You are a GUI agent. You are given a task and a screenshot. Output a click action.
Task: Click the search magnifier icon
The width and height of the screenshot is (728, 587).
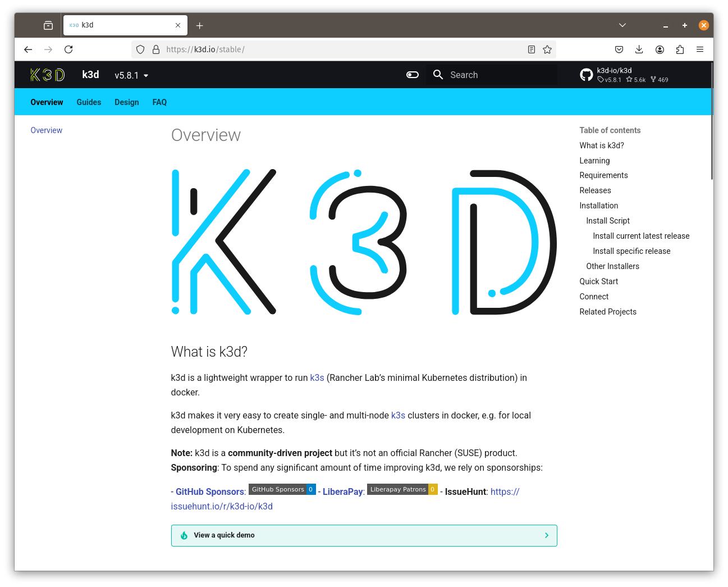click(x=438, y=75)
